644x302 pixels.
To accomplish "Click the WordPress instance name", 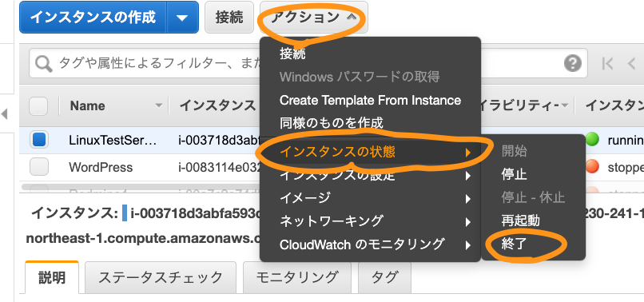I will [x=101, y=167].
